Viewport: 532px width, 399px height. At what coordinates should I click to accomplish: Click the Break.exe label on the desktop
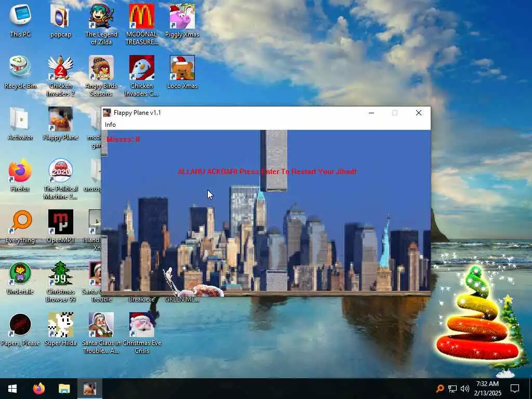141,300
